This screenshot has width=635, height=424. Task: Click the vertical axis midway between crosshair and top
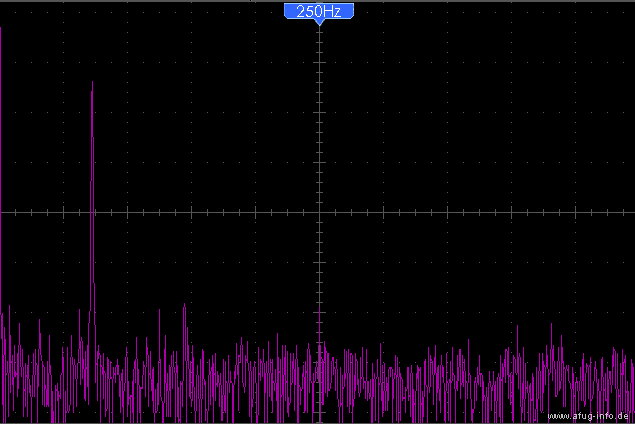coord(318,120)
